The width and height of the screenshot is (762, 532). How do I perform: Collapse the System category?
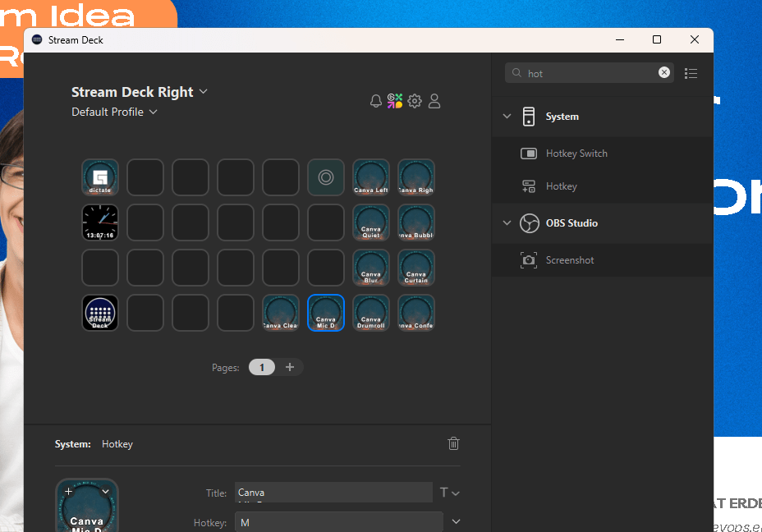[507, 117]
